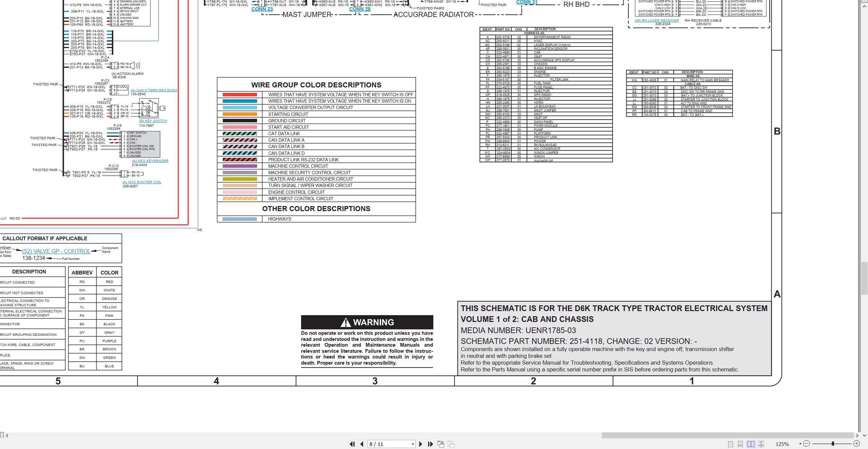Click the zoom out minus icon
The image size is (868, 449).
tap(807, 444)
